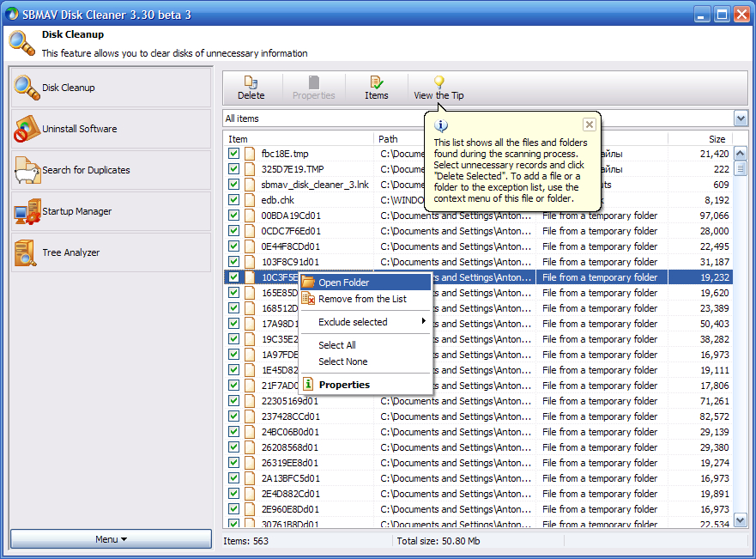Click the Items toolbar icon

click(376, 82)
